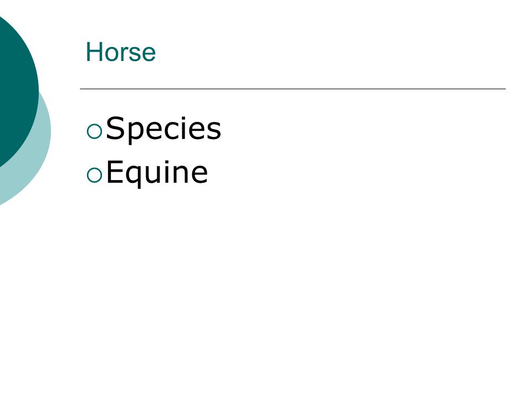The image size is (532, 399).
Task: Click the hollow bullet beside Species
Action: click(94, 131)
